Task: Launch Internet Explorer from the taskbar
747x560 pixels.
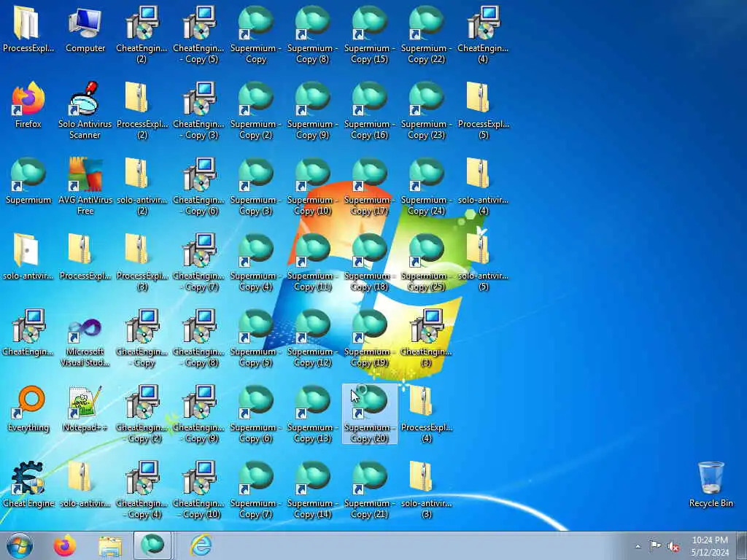Action: click(x=201, y=545)
